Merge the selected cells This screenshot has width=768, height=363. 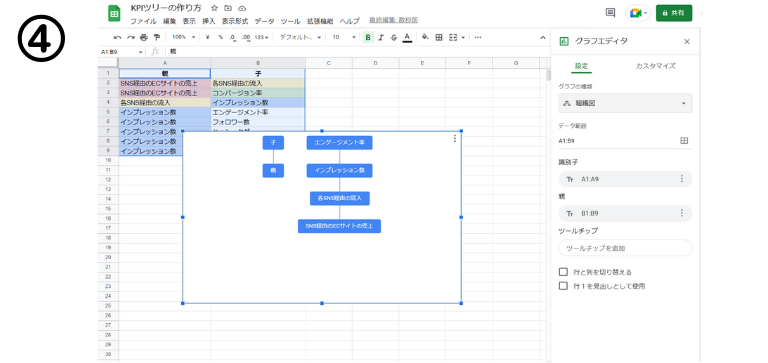pyautogui.click(x=453, y=37)
